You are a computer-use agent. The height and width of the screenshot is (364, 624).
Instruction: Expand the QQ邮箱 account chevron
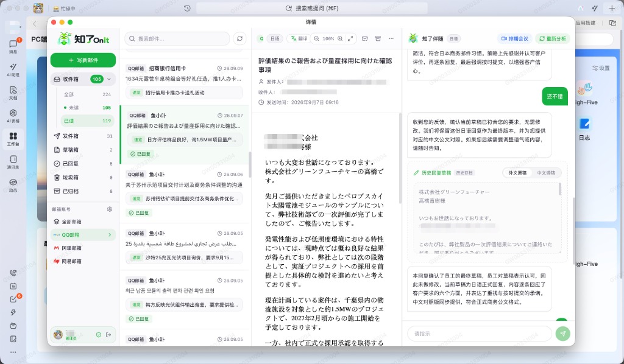110,235
